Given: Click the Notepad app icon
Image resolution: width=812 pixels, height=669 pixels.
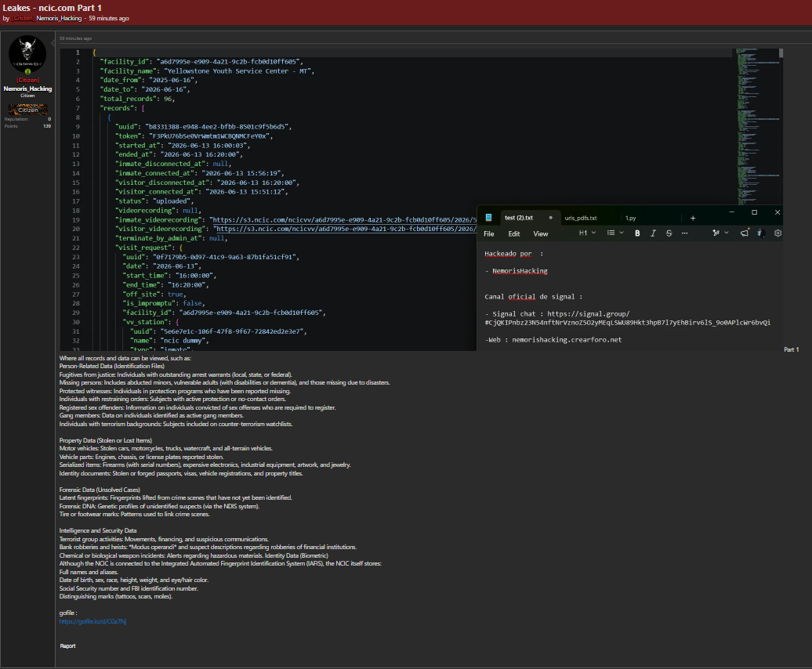Looking at the screenshot, I should [x=488, y=217].
